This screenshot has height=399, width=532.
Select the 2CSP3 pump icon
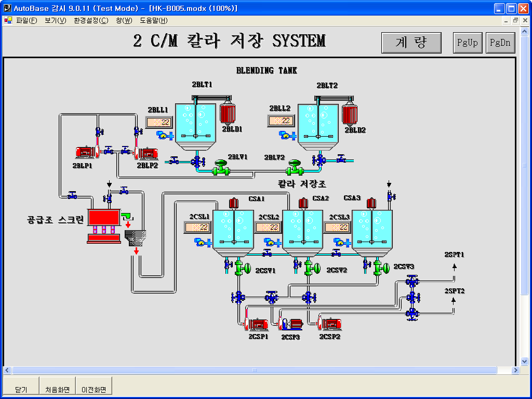290,324
